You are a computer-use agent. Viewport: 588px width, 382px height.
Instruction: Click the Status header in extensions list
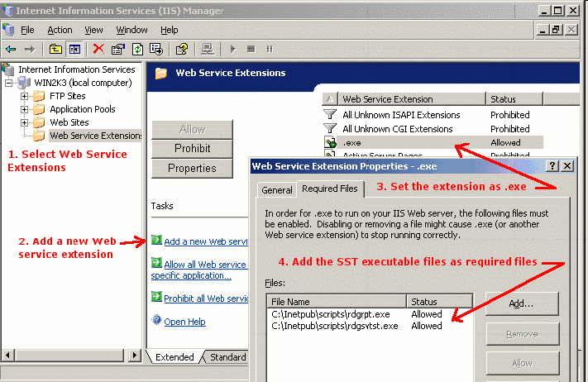[514, 99]
